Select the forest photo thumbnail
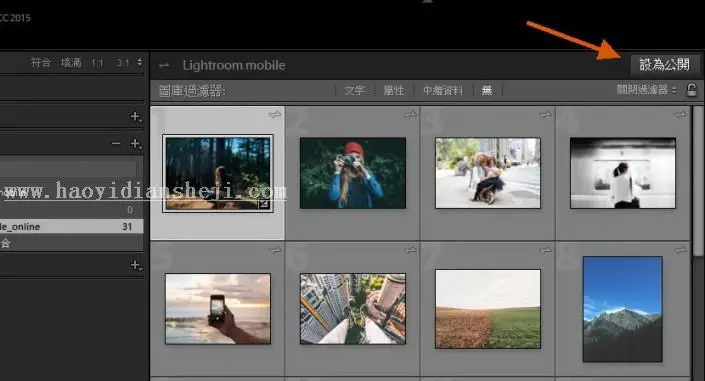 (x=218, y=173)
